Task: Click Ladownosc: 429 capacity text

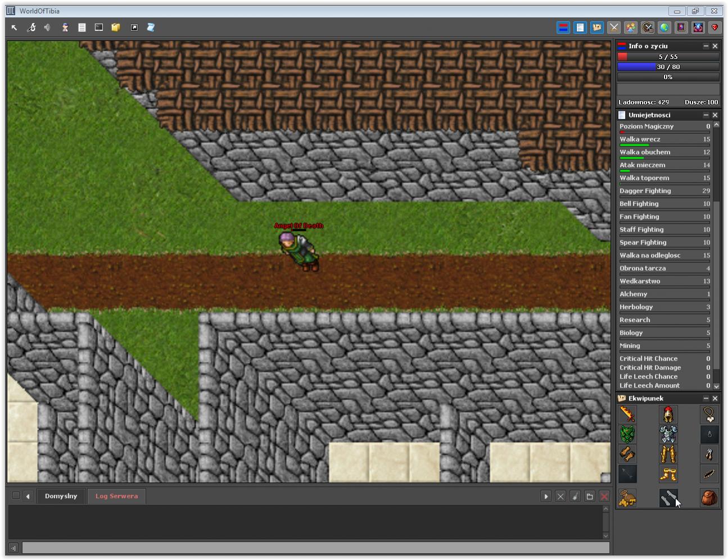Action: pyautogui.click(x=644, y=102)
